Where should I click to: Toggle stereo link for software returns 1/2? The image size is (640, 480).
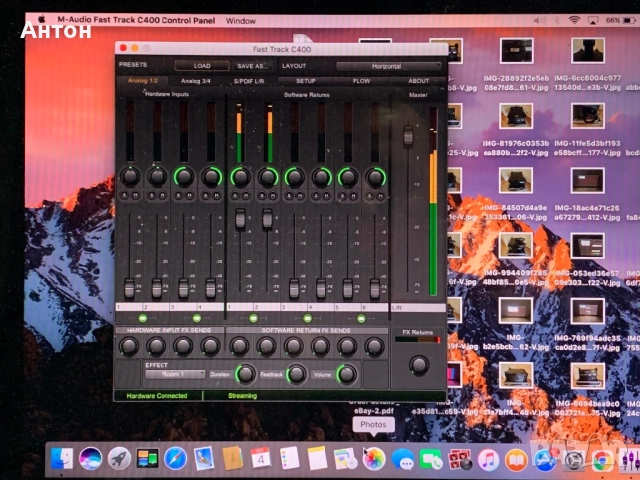point(253,318)
